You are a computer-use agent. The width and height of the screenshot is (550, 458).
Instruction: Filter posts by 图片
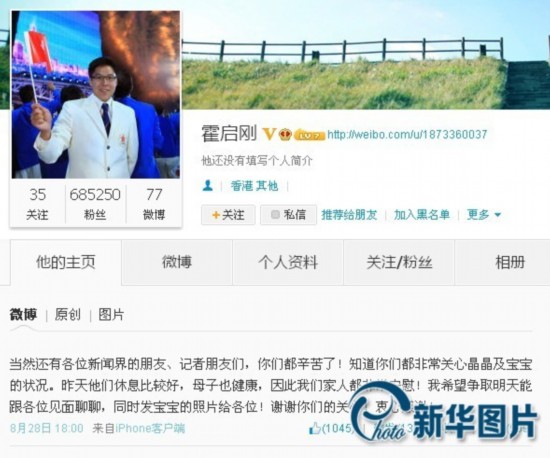111,315
